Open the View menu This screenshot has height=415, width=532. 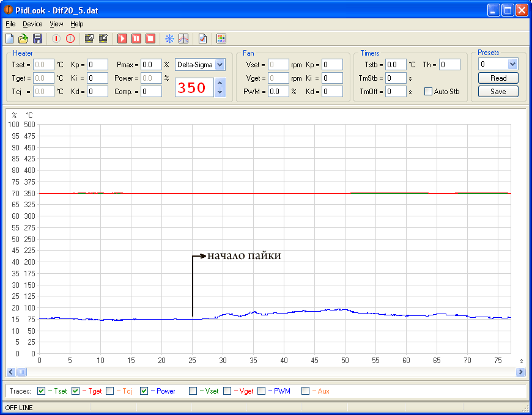pyautogui.click(x=56, y=24)
